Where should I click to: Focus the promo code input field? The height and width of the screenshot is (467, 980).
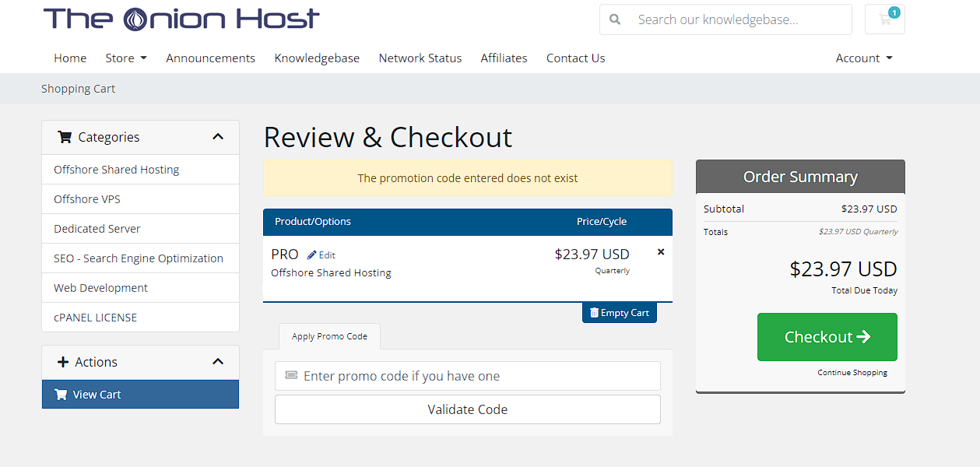coord(468,376)
